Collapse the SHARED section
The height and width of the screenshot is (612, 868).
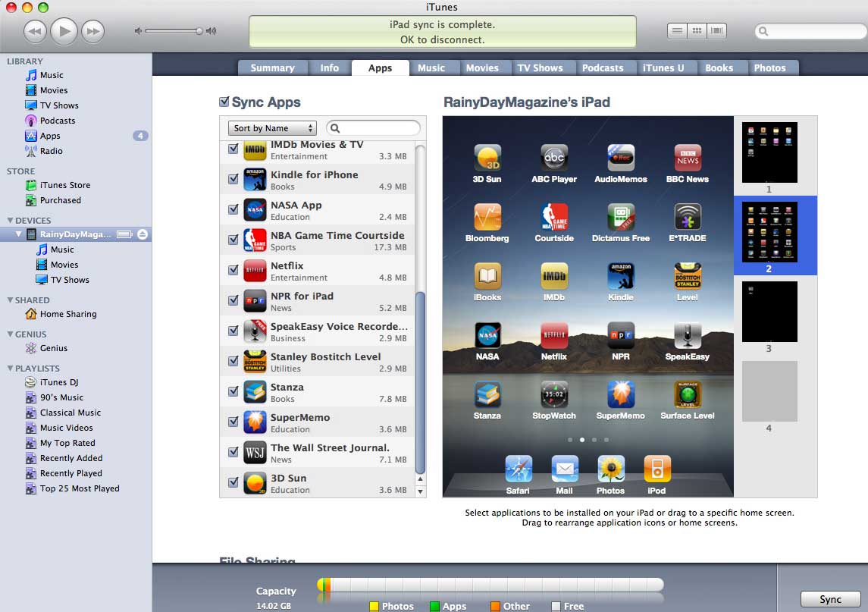click(x=10, y=300)
